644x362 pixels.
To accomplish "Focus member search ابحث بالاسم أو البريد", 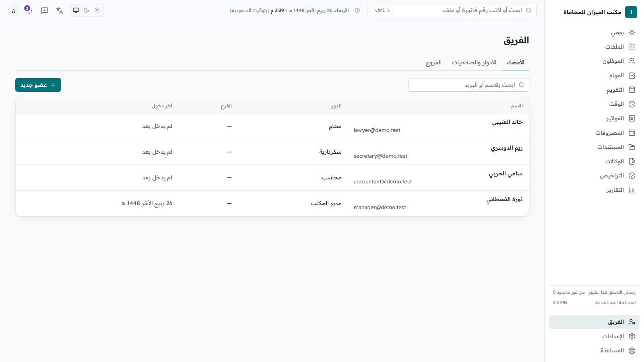I will coord(469,85).
